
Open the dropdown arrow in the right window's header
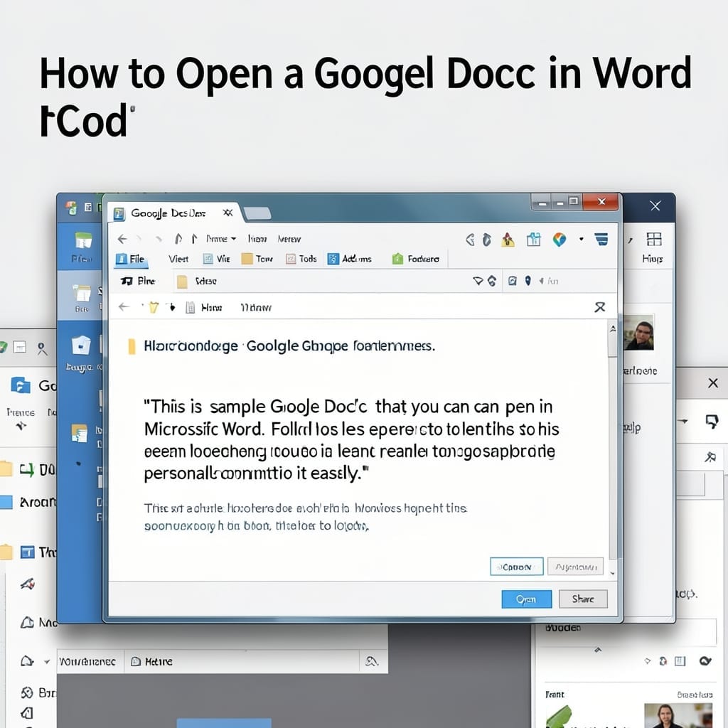683,421
